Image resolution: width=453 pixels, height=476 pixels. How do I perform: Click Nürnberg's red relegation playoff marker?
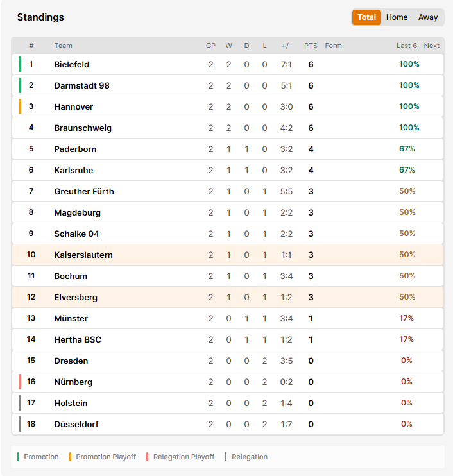(x=20, y=382)
